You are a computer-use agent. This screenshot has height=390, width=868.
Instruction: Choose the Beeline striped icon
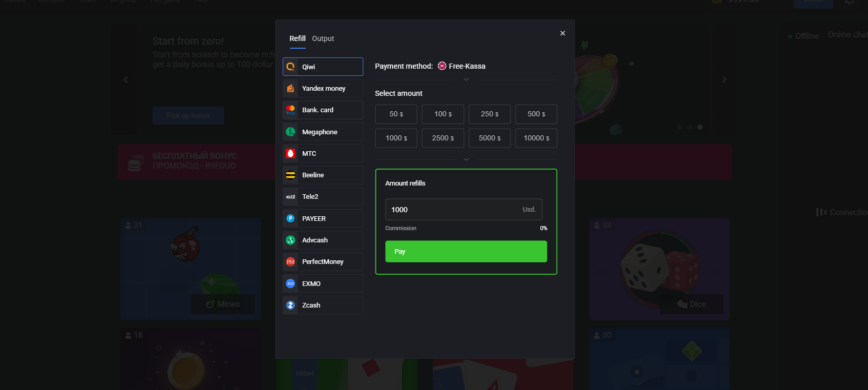coord(290,175)
